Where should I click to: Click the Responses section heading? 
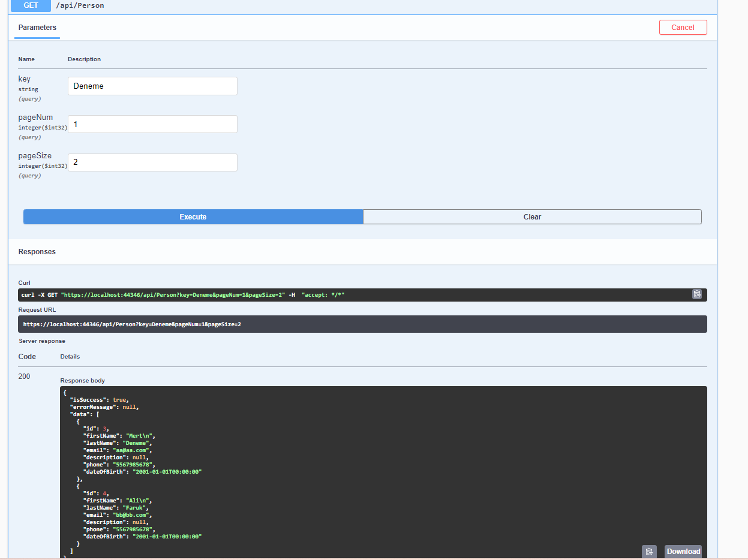pyautogui.click(x=37, y=252)
